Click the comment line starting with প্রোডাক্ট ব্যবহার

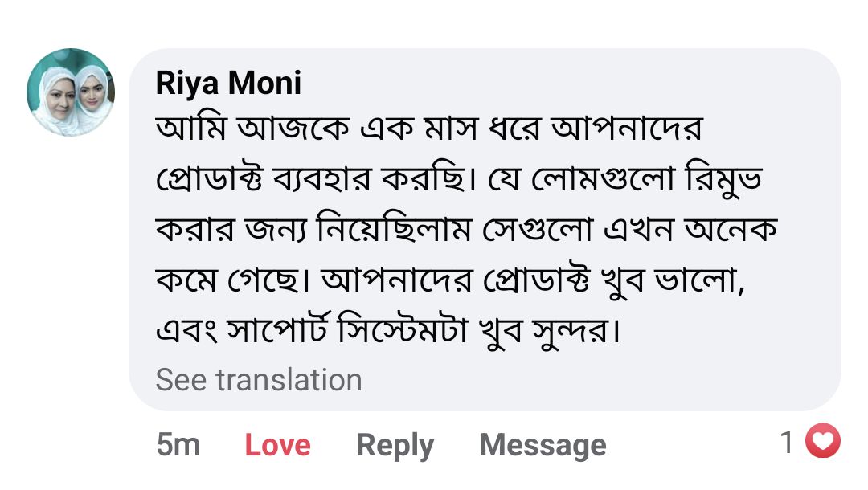[x=458, y=180]
